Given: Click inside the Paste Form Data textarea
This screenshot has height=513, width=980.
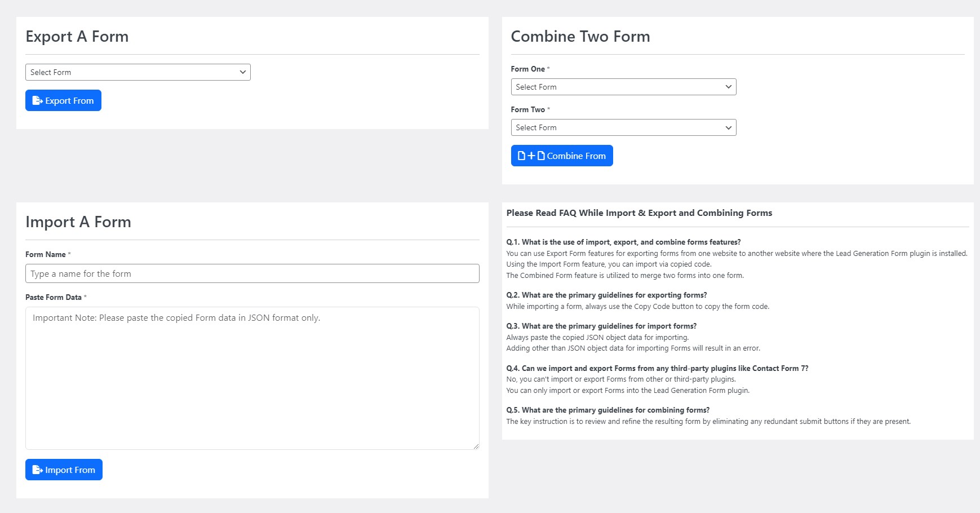Looking at the screenshot, I should coord(252,378).
